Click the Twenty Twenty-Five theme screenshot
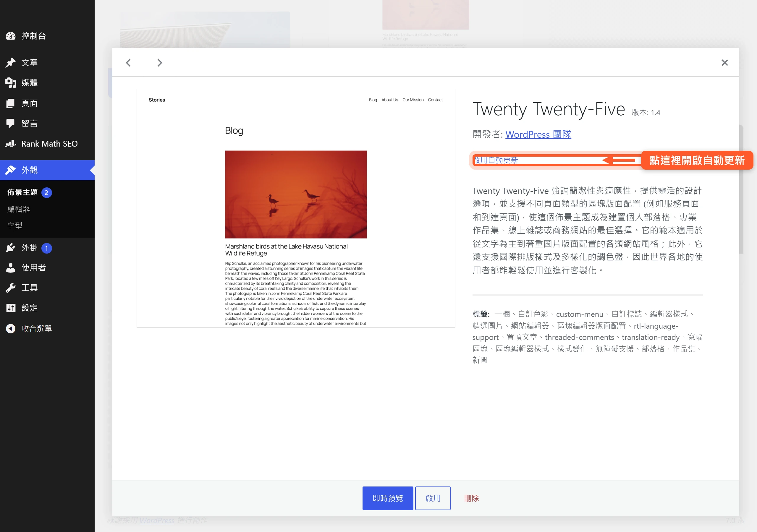This screenshot has width=757, height=532. (x=296, y=208)
